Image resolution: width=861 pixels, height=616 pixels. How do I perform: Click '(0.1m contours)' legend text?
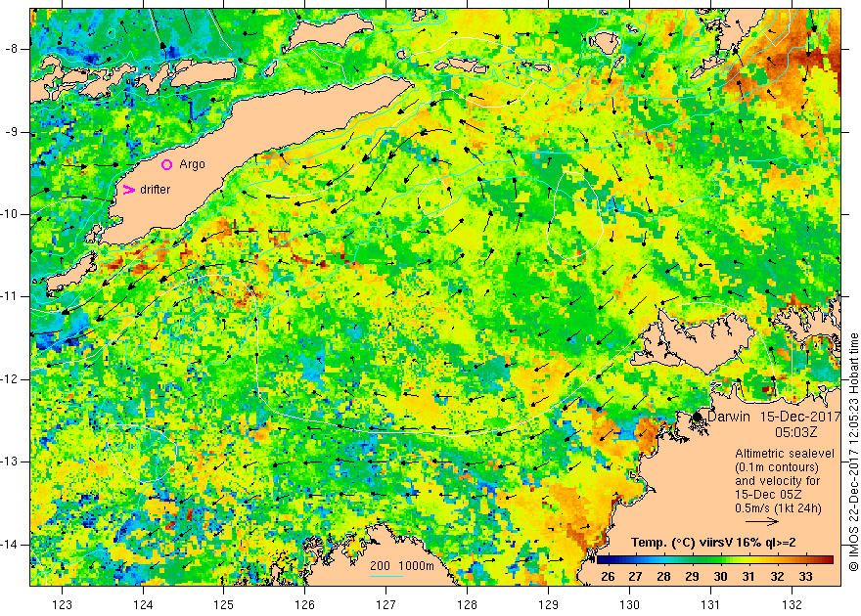pos(777,467)
